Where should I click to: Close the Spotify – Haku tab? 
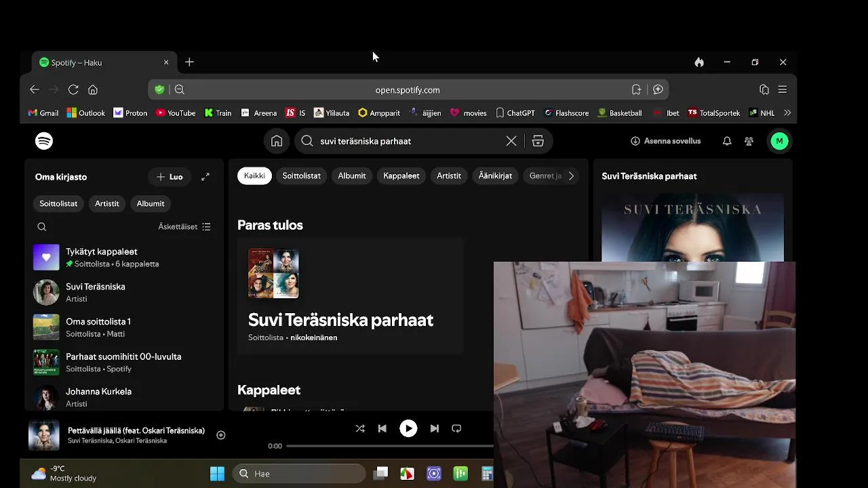(166, 62)
